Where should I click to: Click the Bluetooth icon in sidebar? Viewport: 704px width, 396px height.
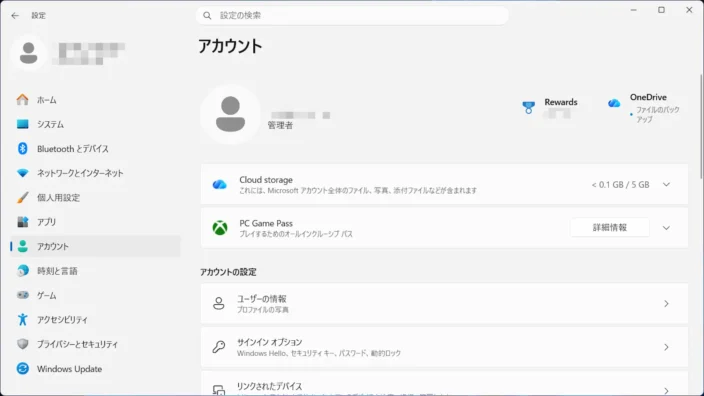[x=22, y=149]
